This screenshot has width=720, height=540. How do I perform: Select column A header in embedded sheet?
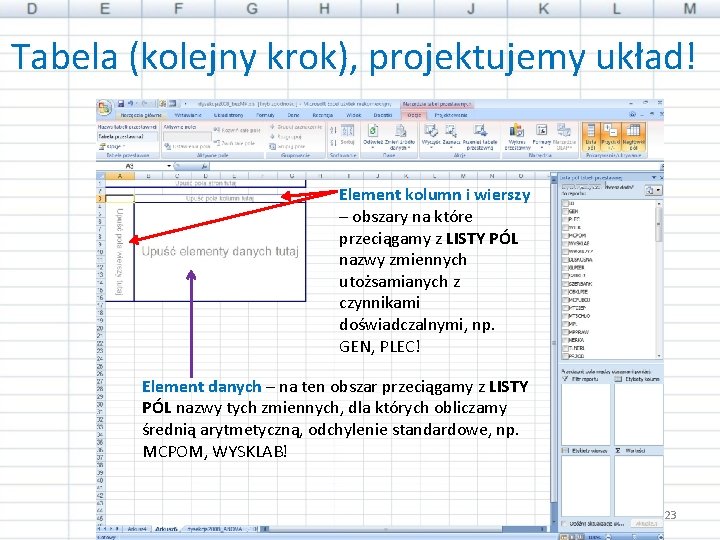[120, 176]
